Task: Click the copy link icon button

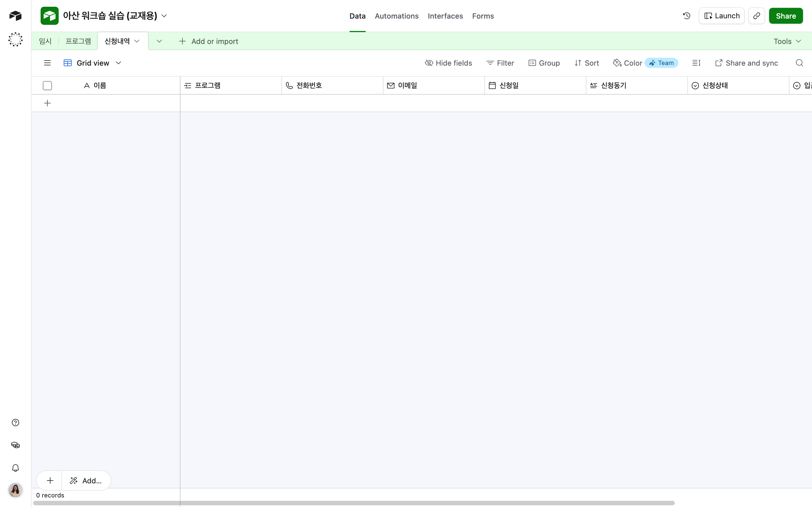Action: point(757,16)
